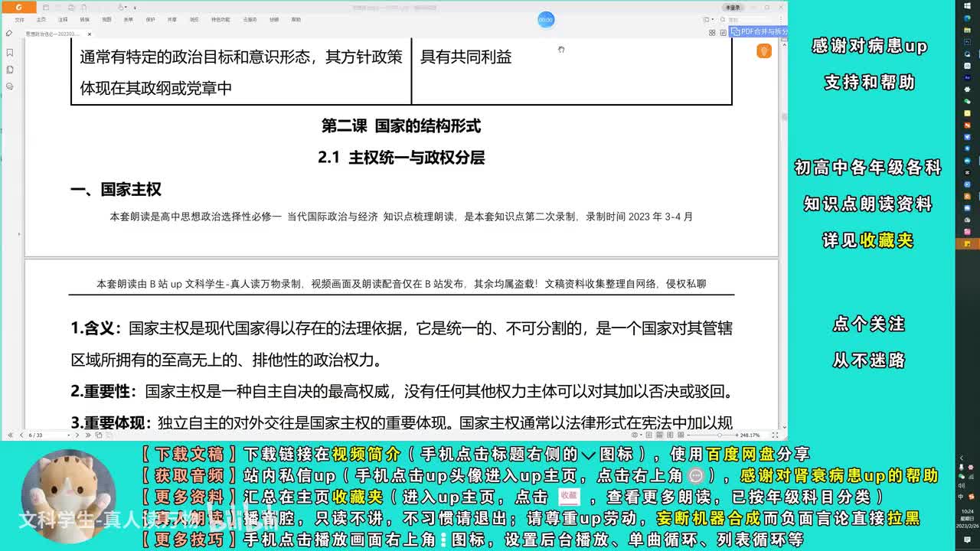Select the facing pages view icon
The height and width of the screenshot is (551, 980).
click(670, 435)
